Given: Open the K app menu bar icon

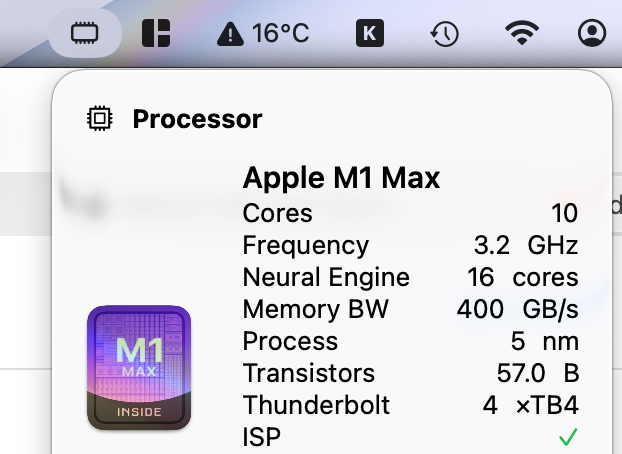Looking at the screenshot, I should (369, 33).
